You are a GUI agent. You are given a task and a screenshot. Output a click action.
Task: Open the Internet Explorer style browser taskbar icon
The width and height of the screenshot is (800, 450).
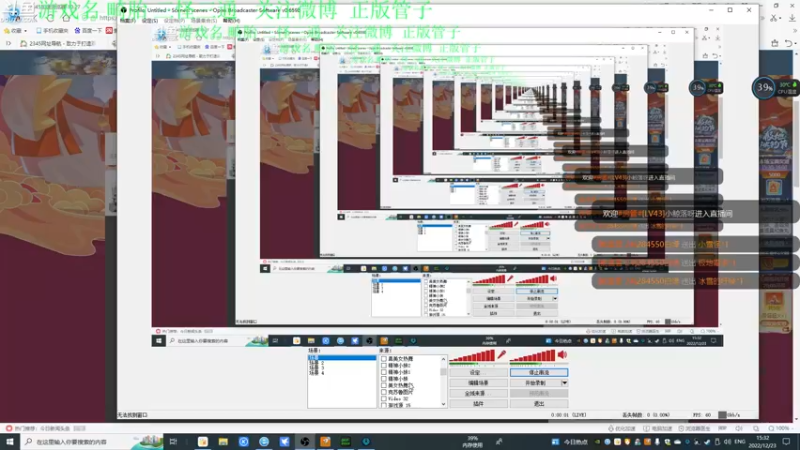click(264, 441)
